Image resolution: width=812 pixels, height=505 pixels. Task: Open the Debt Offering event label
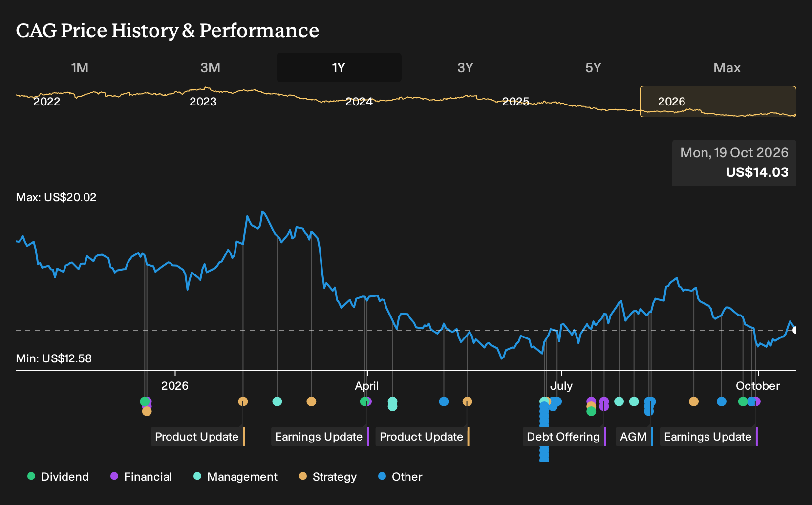click(564, 437)
